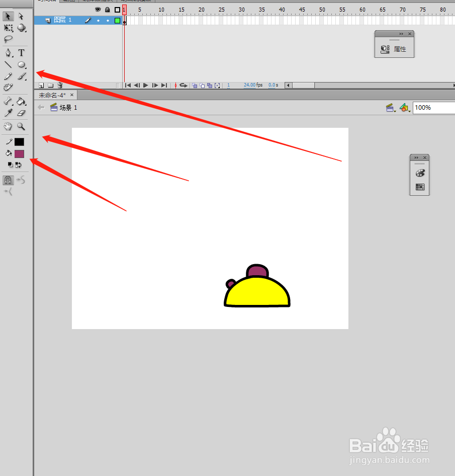Switch to the 未命名-4* document tab
The height and width of the screenshot is (476, 455).
click(x=52, y=95)
